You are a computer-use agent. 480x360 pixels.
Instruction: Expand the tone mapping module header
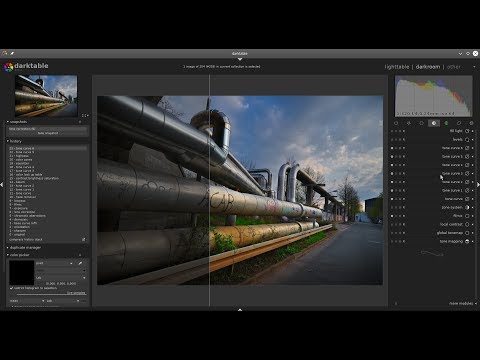[451, 241]
